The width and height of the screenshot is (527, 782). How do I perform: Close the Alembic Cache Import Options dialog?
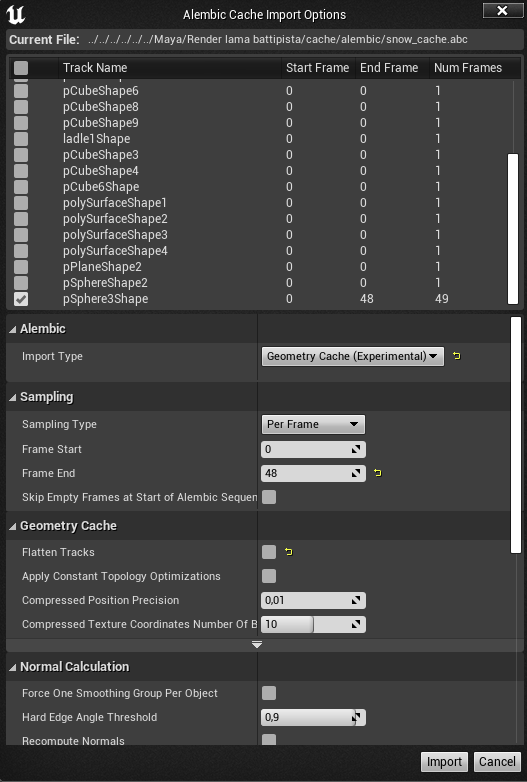pos(503,10)
